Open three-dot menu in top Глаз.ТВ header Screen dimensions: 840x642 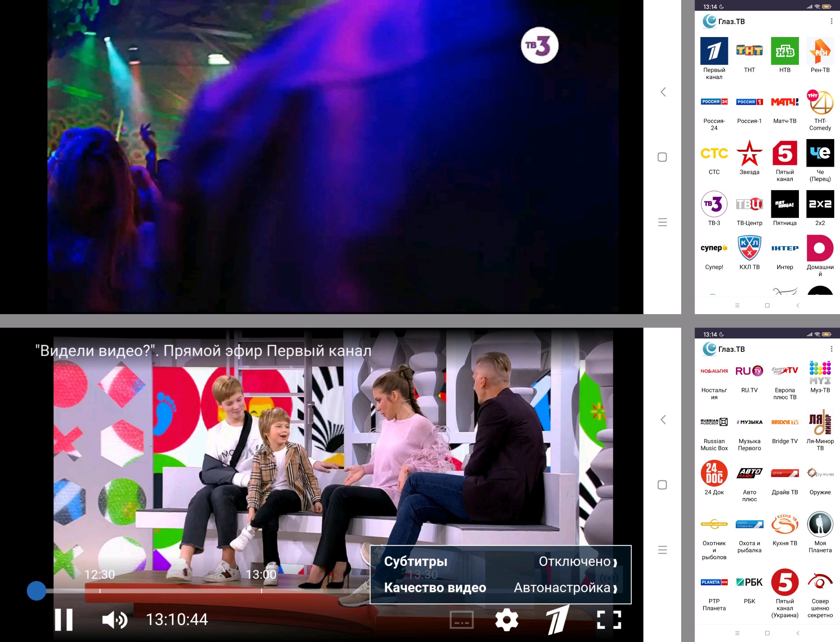click(x=831, y=21)
